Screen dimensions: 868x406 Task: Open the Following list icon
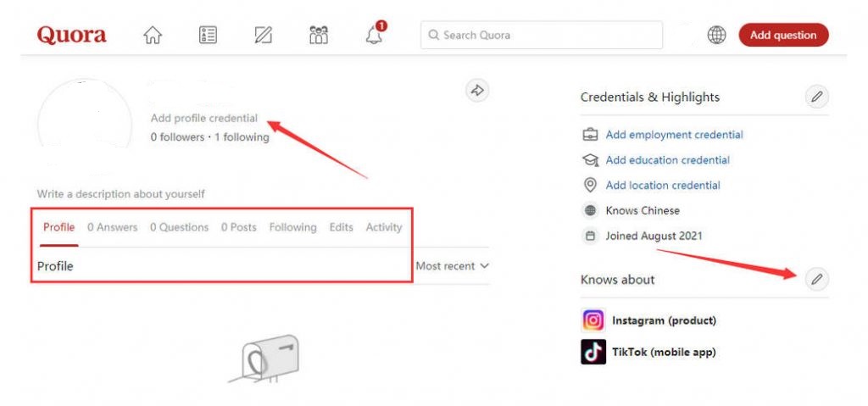208,36
